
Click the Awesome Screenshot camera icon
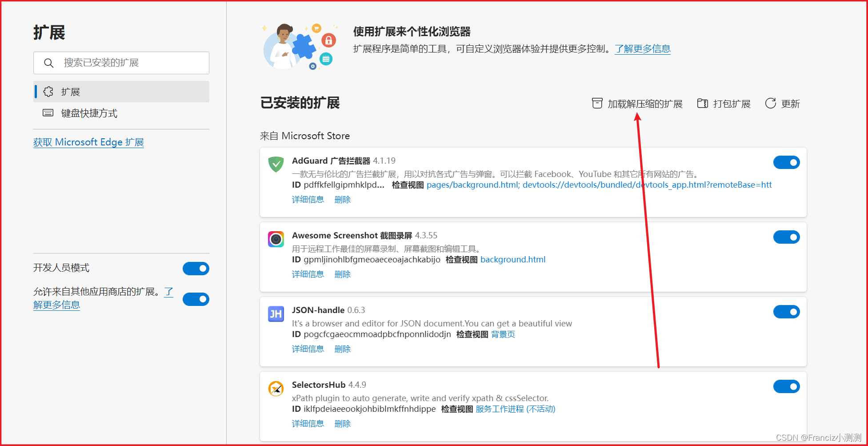point(276,239)
